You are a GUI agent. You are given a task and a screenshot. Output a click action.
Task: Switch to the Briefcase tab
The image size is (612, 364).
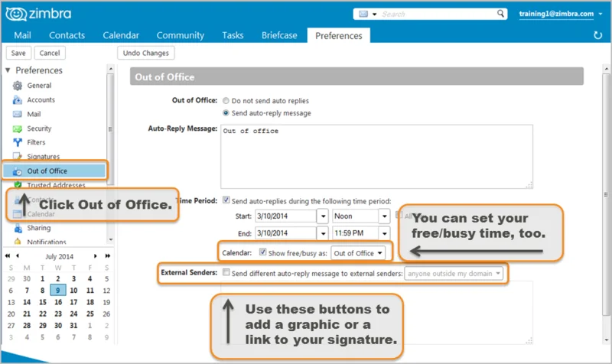click(279, 35)
